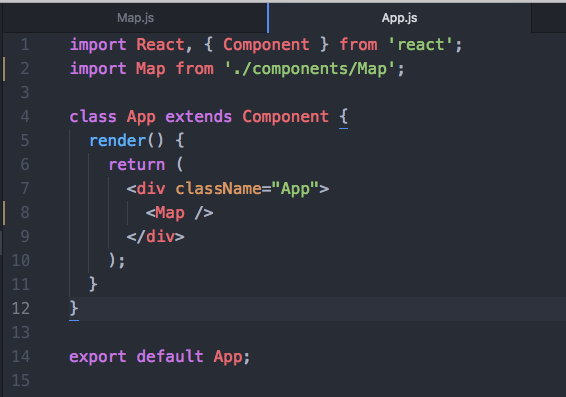This screenshot has width=566, height=397.
Task: Click the underlined opening brace on line 4
Action: [x=343, y=117]
